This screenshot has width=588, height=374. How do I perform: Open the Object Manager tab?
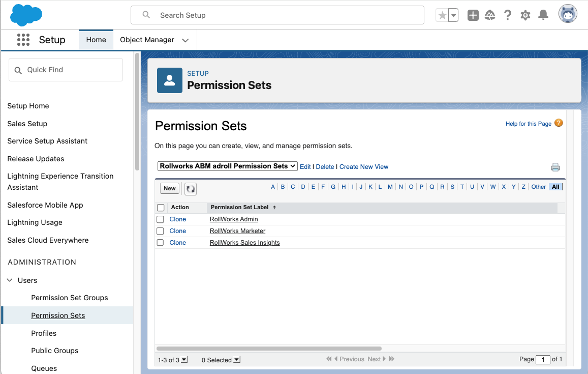click(147, 40)
